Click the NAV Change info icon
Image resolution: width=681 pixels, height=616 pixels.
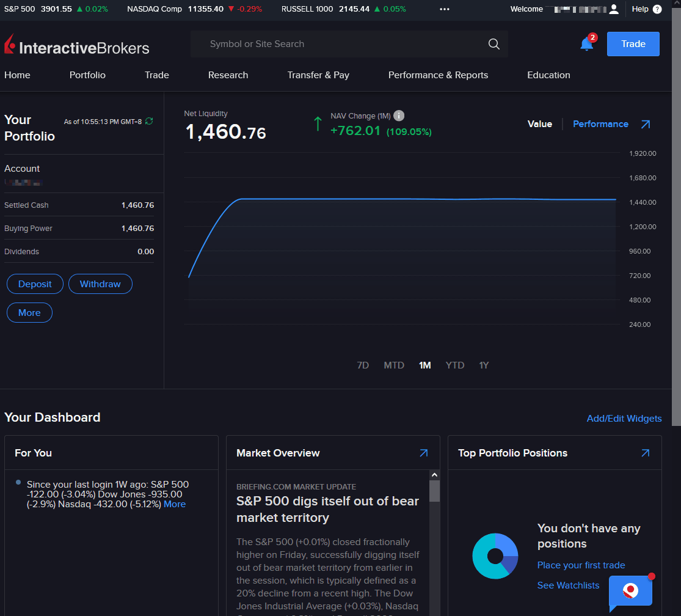[399, 116]
